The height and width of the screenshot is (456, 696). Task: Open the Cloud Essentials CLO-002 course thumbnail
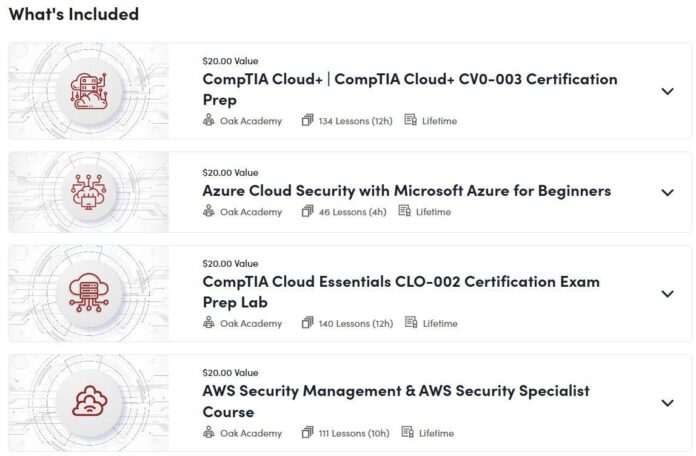click(x=89, y=293)
